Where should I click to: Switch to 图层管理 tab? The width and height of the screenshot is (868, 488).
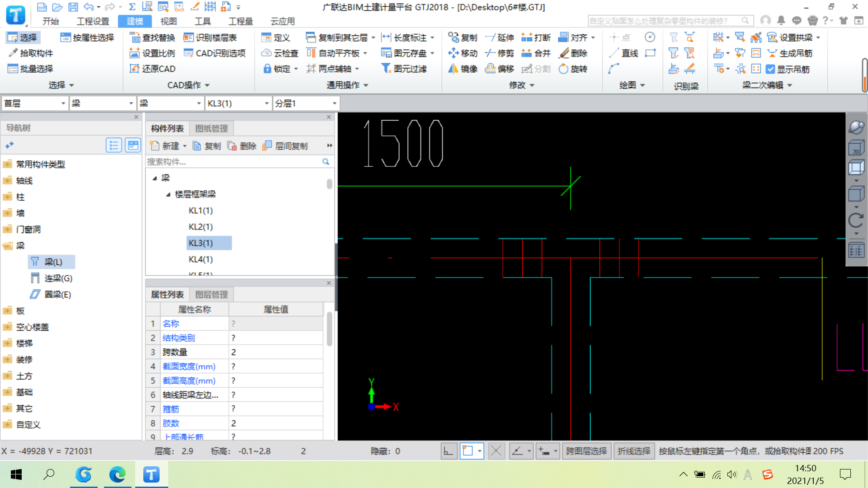(212, 295)
